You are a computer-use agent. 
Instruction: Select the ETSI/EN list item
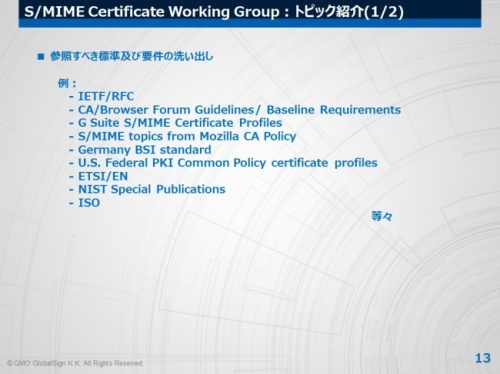pyautogui.click(x=103, y=176)
